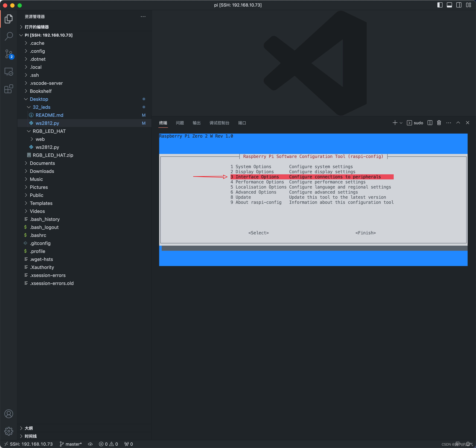Switch to the 问题 (Problems) tab
The height and width of the screenshot is (448, 476).
180,123
